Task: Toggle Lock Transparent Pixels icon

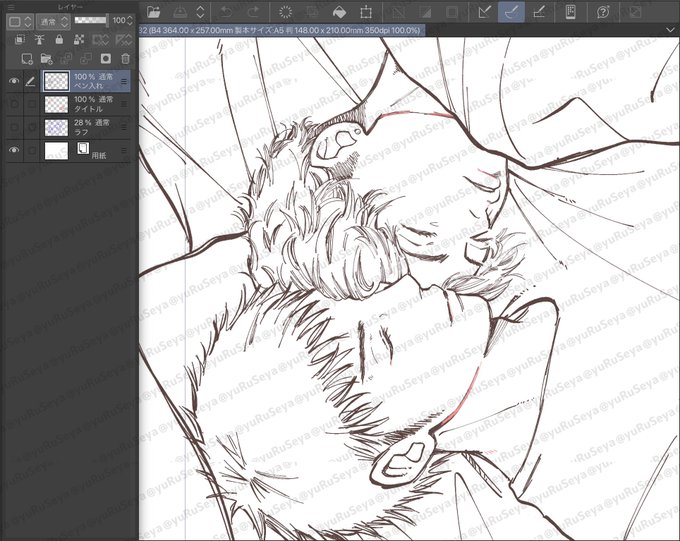Action: click(x=79, y=40)
